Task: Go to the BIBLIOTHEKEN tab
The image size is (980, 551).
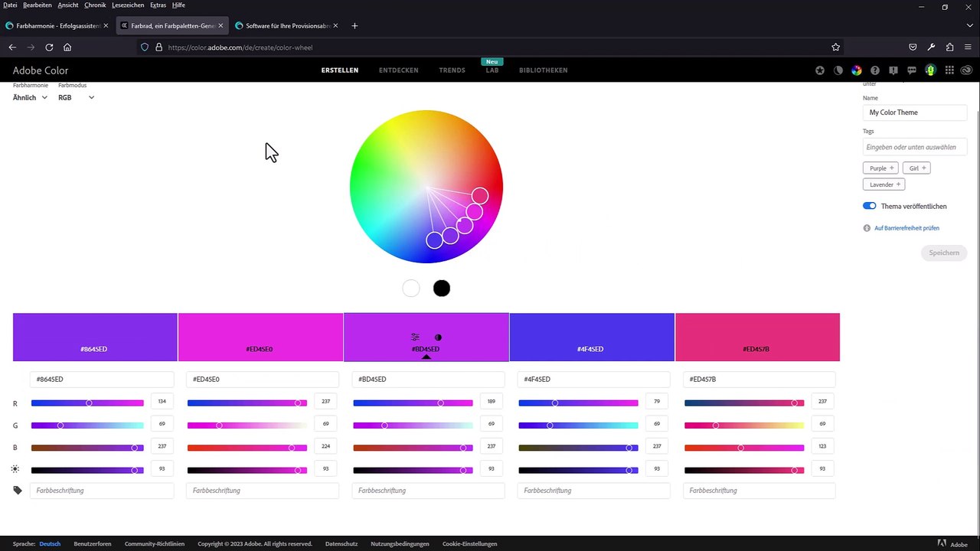Action: click(544, 70)
